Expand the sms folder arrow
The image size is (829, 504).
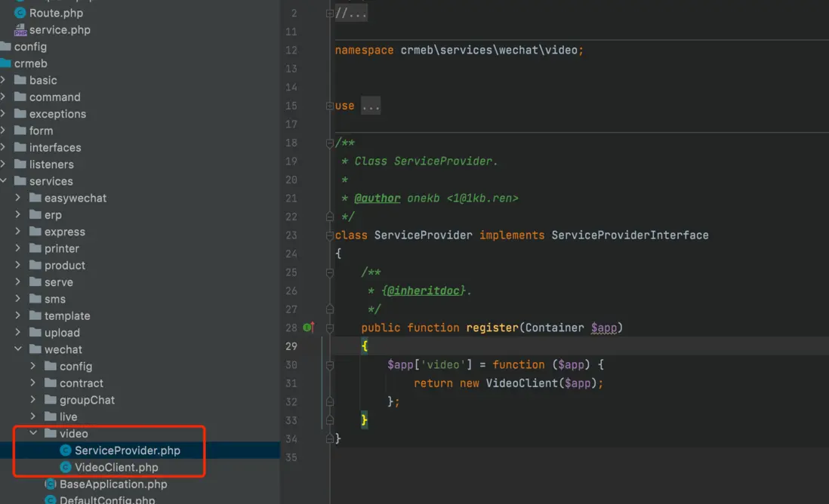pos(18,299)
